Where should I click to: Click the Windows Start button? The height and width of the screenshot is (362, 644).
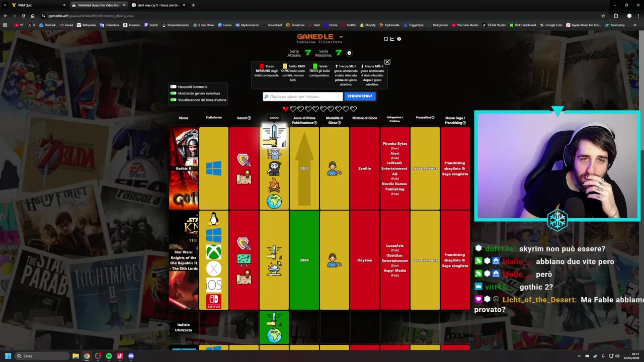click(8, 356)
